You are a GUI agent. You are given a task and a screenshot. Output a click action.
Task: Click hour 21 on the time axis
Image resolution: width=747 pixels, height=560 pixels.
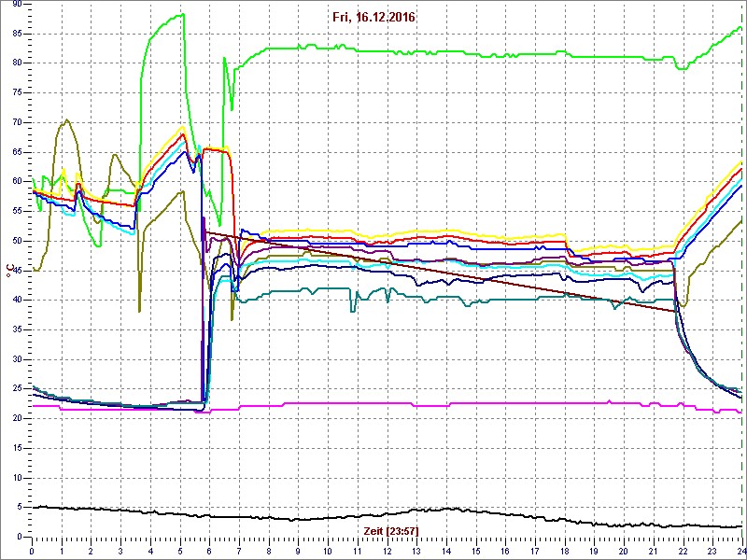[653, 551]
